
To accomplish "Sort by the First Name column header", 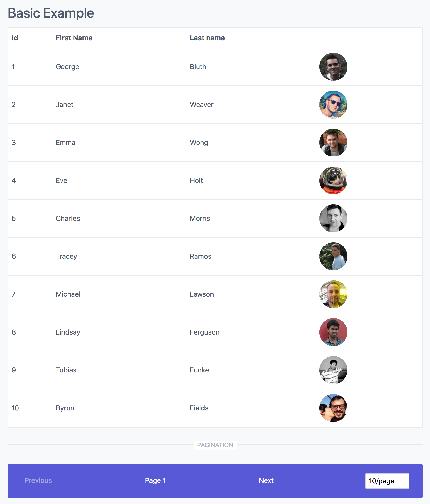I will [74, 38].
